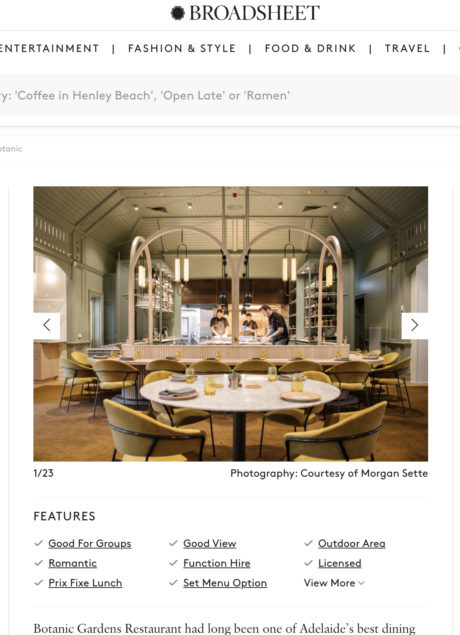Viewport: 460px width, 635px height.
Task: Click the Broadsheet logo emblem
Action: (x=177, y=13)
